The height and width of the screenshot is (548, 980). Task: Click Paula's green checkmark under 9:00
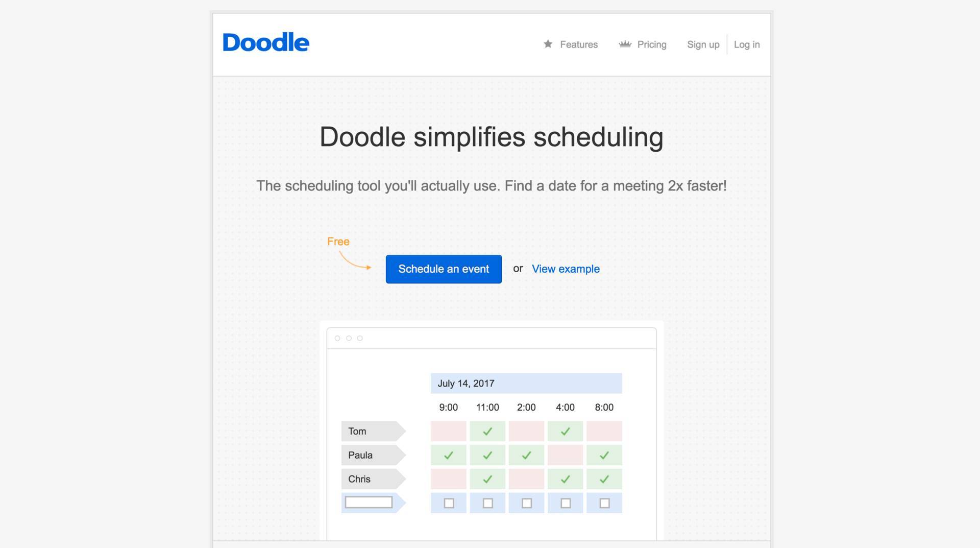449,456
